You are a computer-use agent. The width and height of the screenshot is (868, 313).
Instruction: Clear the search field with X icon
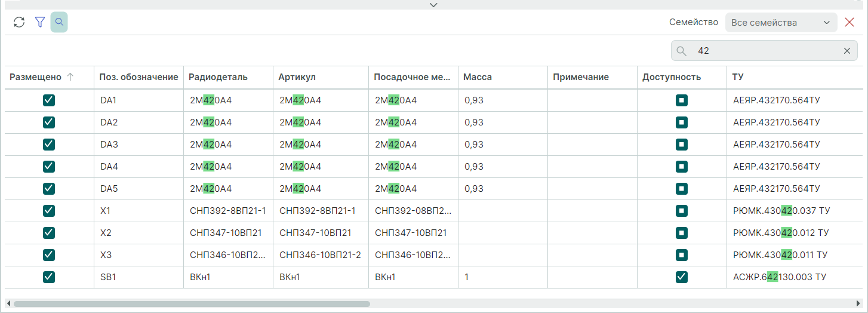coord(847,51)
